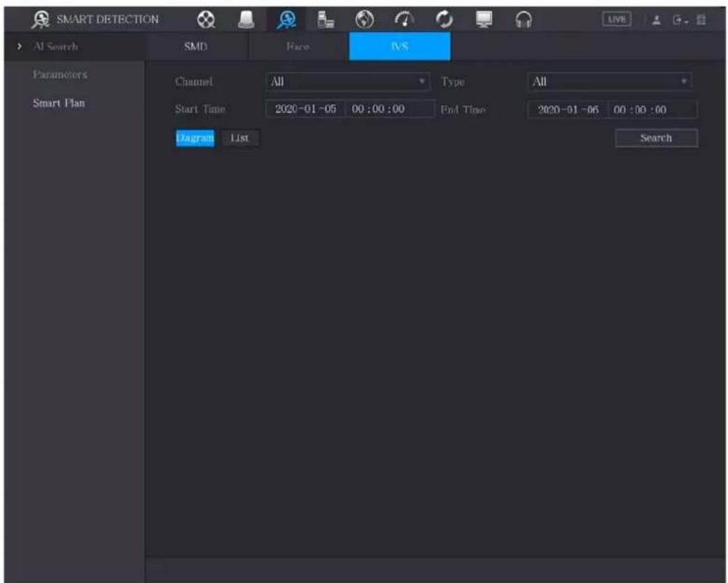The image size is (728, 583).
Task: Switch to Diagram view
Action: click(x=195, y=138)
